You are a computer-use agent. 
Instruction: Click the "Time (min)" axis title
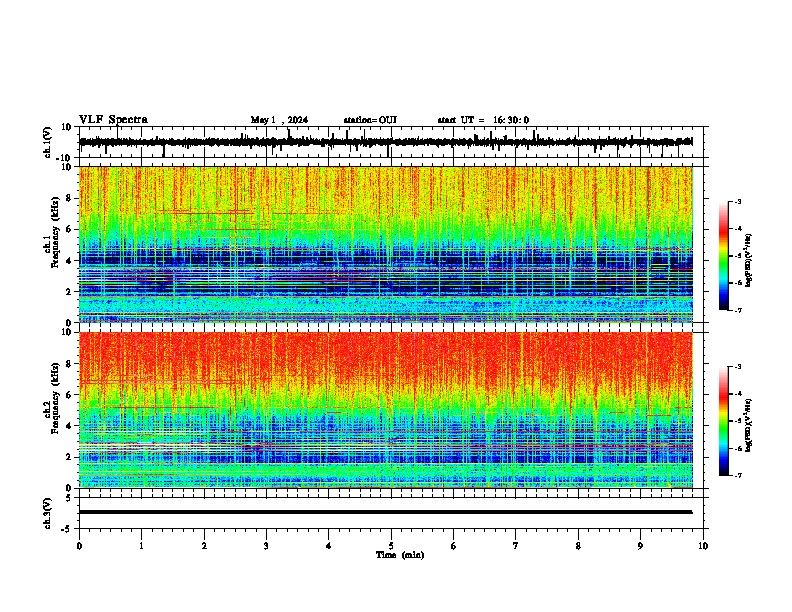400,555
